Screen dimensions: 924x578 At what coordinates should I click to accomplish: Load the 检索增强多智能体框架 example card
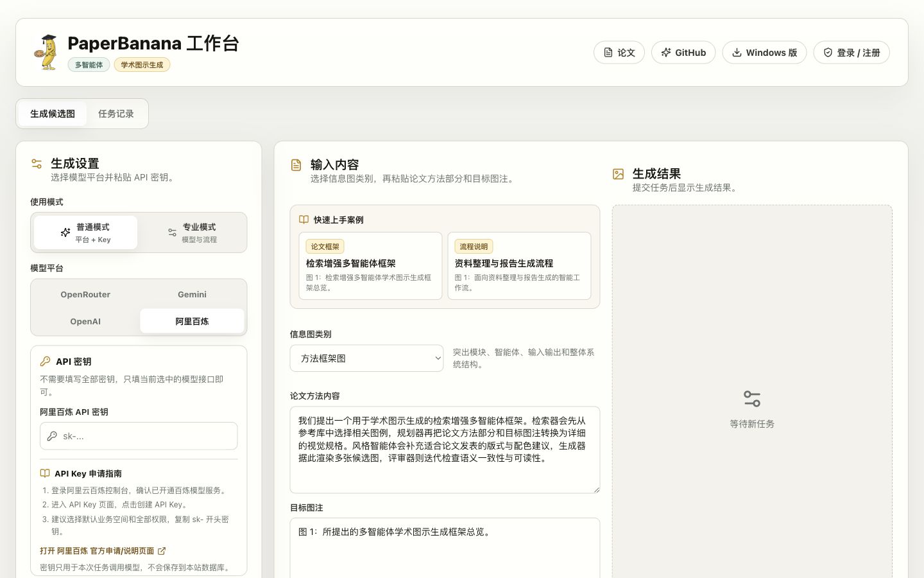[370, 266]
